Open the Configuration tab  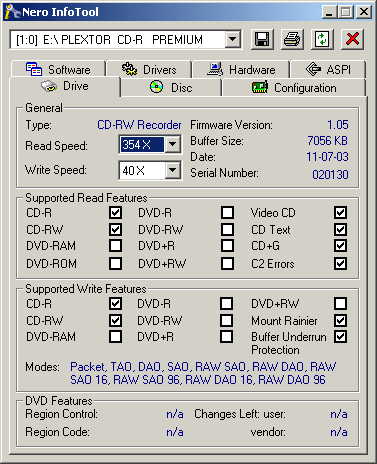[294, 88]
